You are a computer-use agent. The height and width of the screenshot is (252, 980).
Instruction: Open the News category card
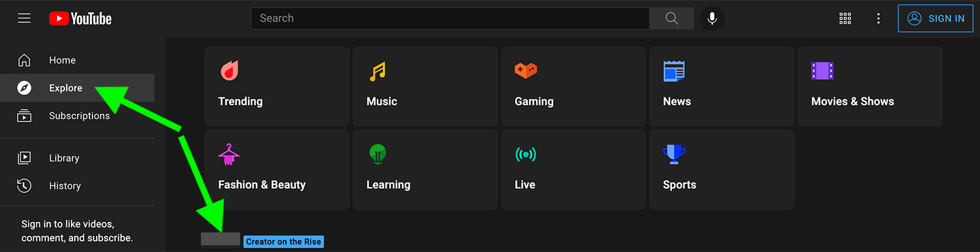tap(722, 86)
